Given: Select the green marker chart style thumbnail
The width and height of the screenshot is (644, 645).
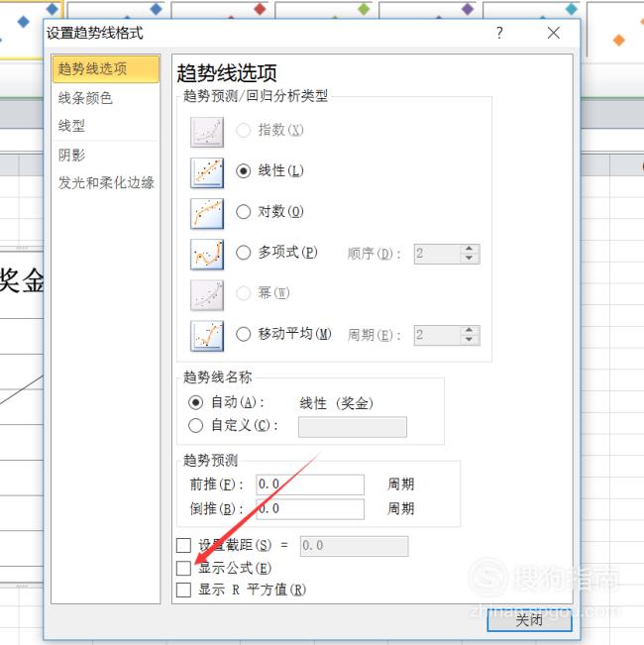Looking at the screenshot, I should click(322, 9).
